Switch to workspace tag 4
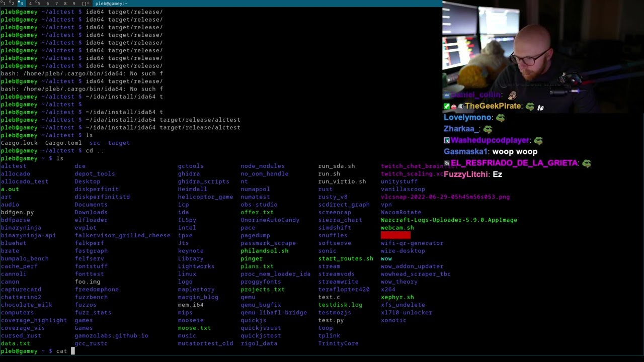The height and width of the screenshot is (362, 644). [x=30, y=4]
